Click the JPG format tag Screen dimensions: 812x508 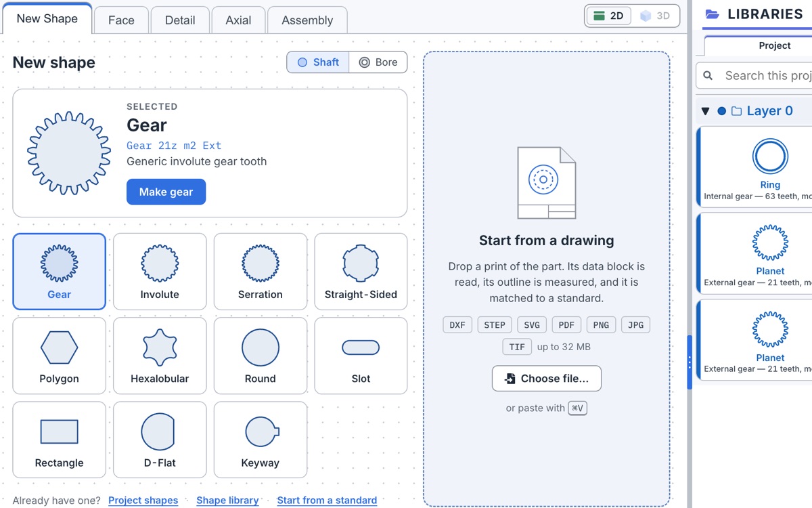635,325
